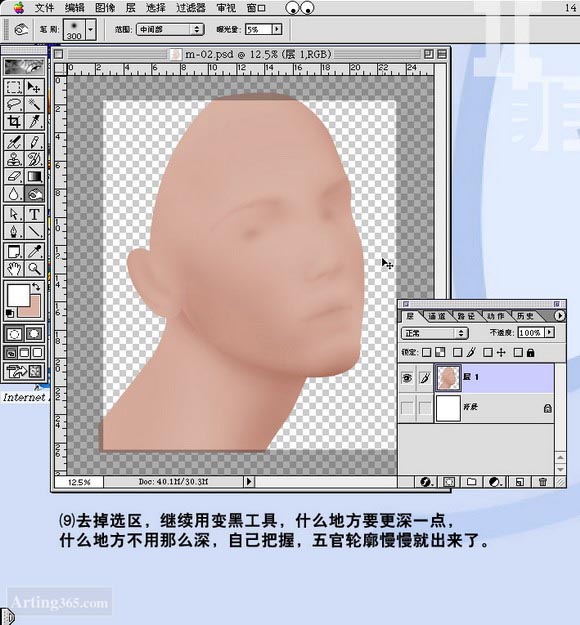
Task: Toggle visibility box of the background layer
Action: (x=407, y=408)
